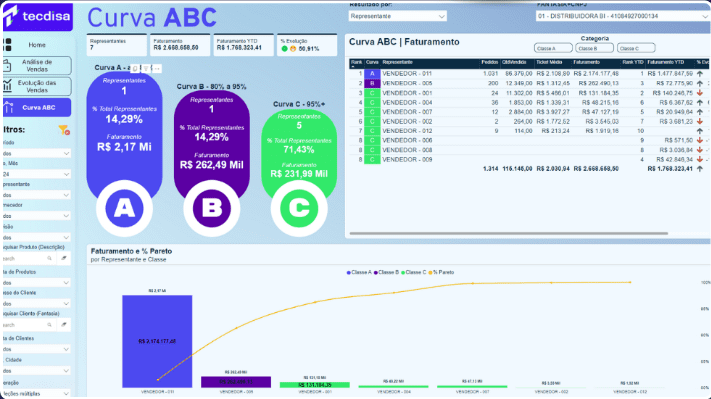Image resolution: width=711 pixels, height=399 pixels.
Task: Select the VENDEDOR - 001 green bar
Action: [x=315, y=385]
